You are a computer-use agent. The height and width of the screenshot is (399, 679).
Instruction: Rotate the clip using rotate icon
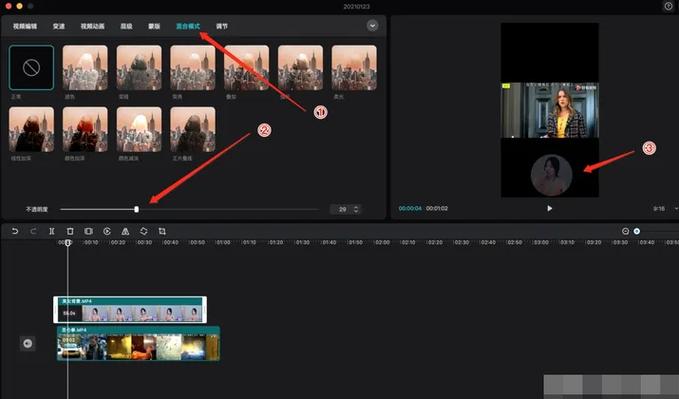click(x=143, y=231)
